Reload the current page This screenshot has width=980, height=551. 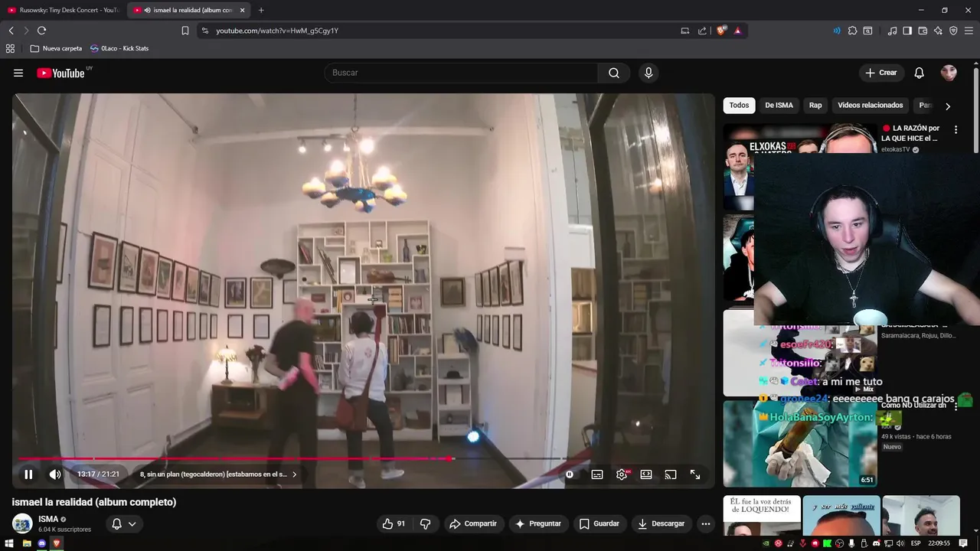pos(41,31)
